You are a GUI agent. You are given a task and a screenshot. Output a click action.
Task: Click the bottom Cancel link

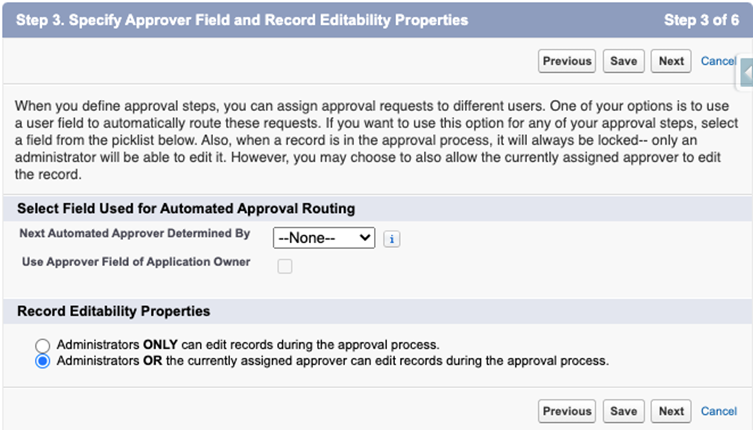tap(719, 411)
